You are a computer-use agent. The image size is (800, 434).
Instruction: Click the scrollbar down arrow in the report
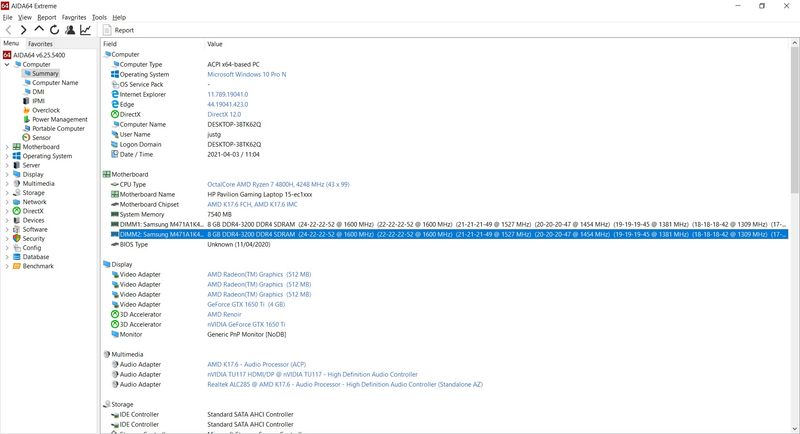pos(794,429)
